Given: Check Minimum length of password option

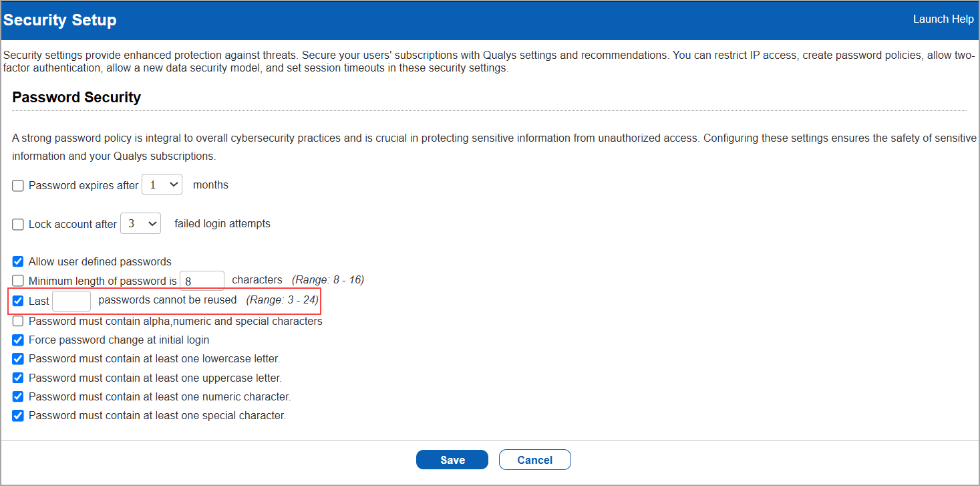Looking at the screenshot, I should pos(18,281).
